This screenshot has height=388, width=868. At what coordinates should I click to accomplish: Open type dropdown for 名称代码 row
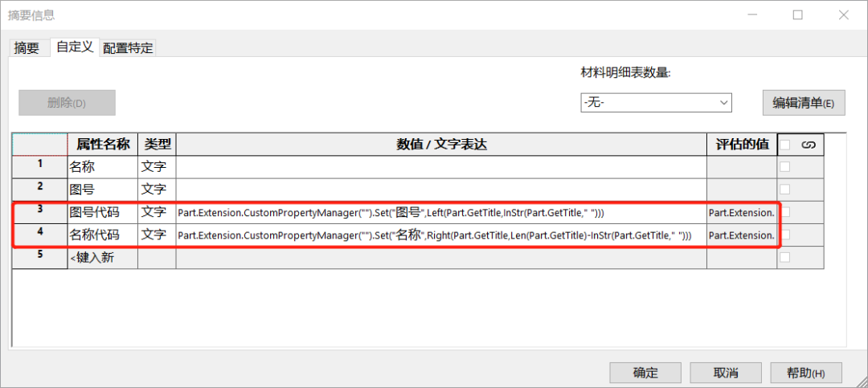point(157,235)
